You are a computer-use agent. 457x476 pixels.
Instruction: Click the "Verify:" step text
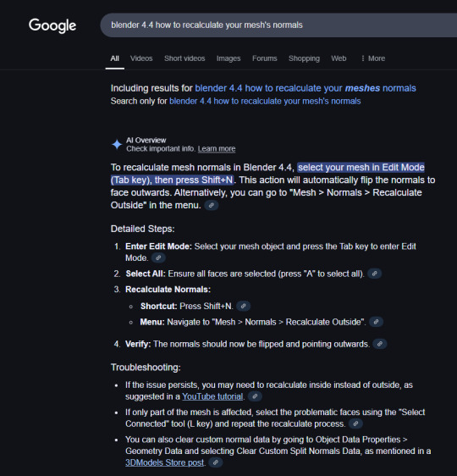click(138, 344)
